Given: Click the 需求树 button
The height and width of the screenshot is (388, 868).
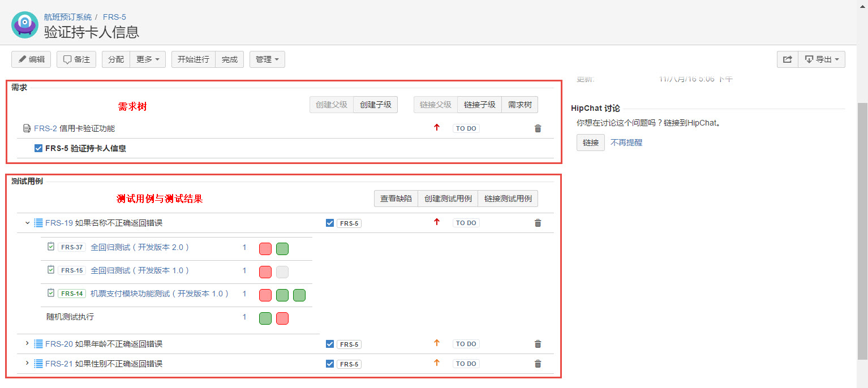Looking at the screenshot, I should (x=520, y=105).
